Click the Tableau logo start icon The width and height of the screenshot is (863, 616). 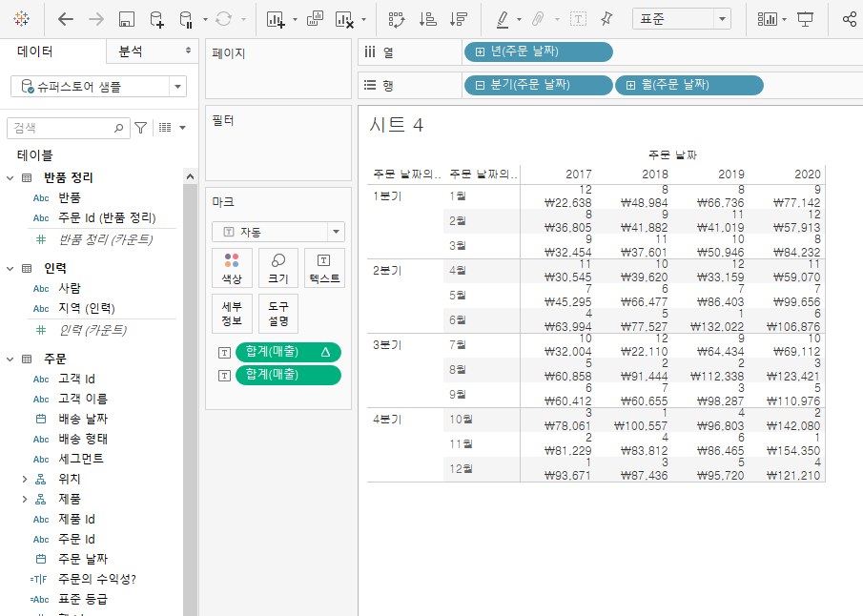coord(22,19)
